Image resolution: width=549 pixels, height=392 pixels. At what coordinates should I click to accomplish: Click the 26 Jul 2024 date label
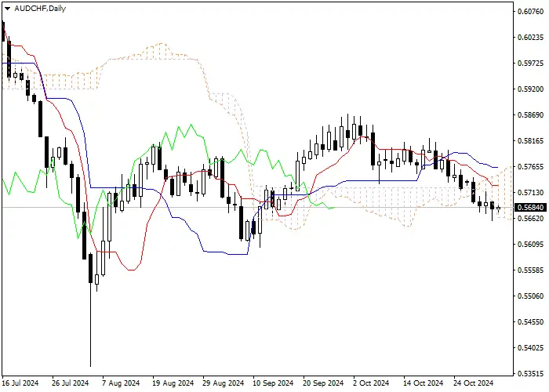[71, 383]
